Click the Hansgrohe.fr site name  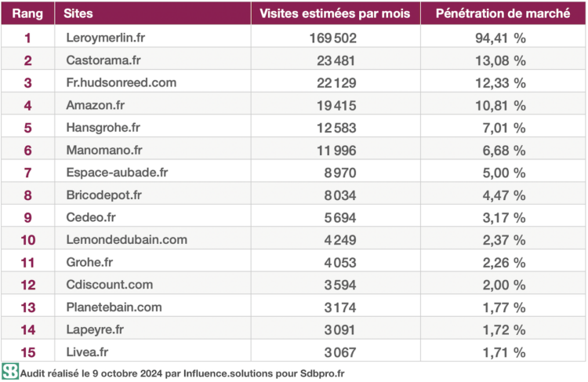click(102, 127)
